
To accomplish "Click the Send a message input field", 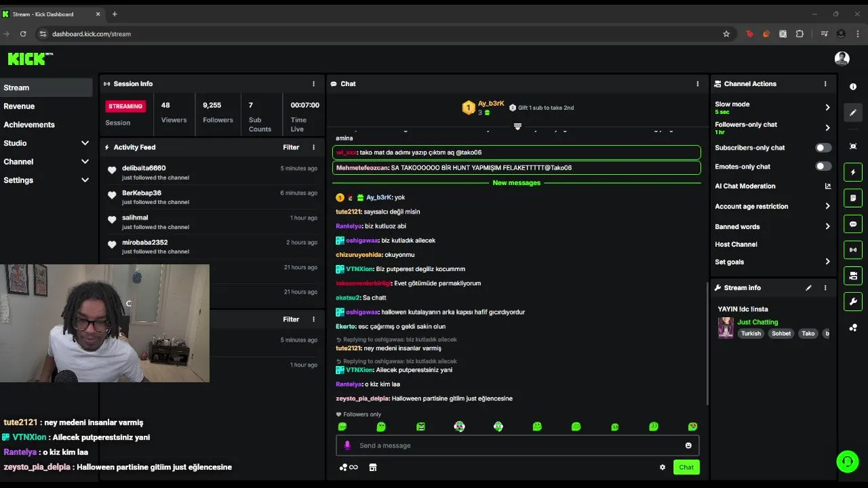I will tap(517, 445).
